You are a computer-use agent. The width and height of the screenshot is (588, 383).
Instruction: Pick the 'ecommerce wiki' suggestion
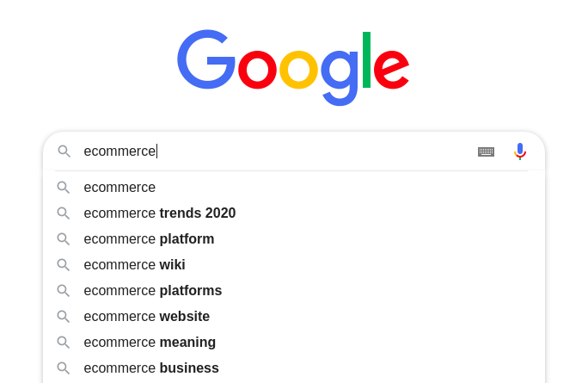(x=134, y=265)
